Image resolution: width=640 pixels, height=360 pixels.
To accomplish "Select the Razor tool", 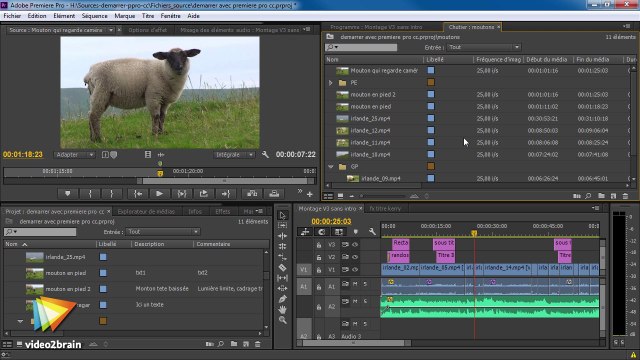I will pos(282,268).
